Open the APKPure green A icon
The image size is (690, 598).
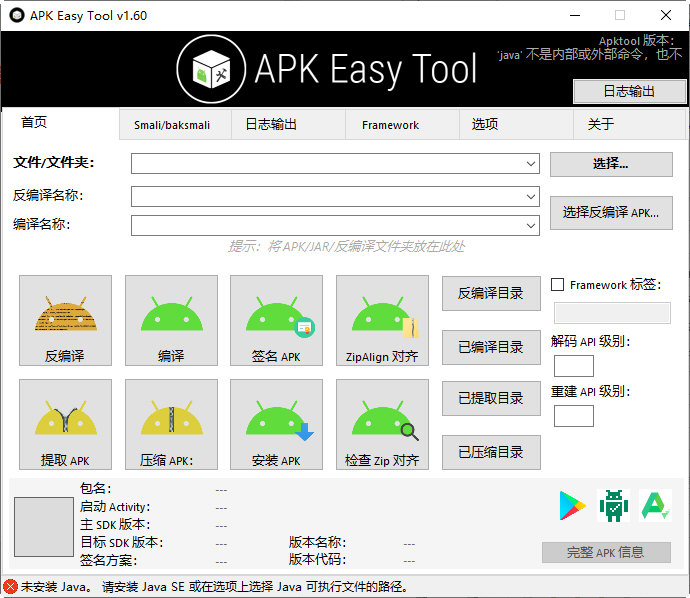point(655,506)
